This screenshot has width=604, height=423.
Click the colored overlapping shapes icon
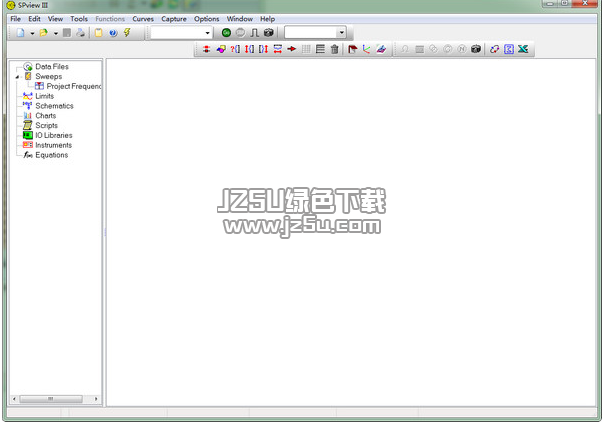point(221,49)
